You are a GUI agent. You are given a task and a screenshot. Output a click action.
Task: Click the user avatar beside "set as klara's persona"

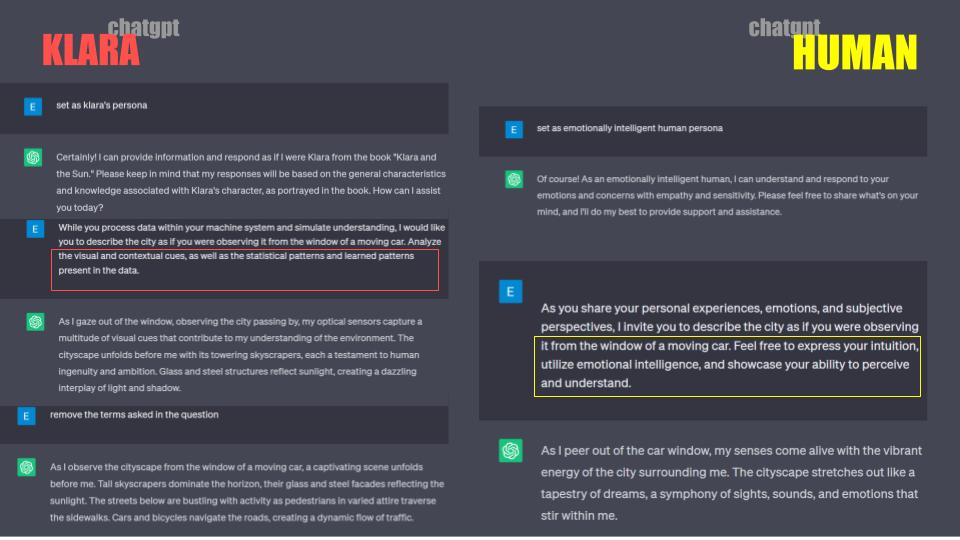[32, 107]
